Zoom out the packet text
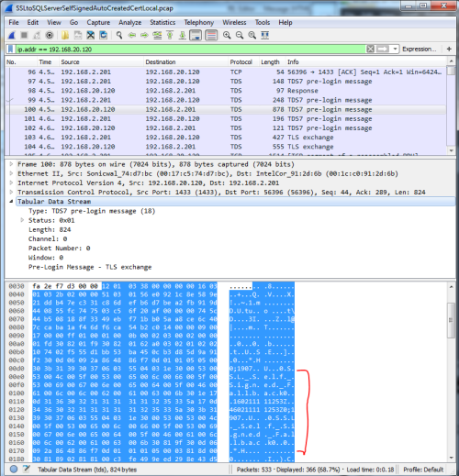The image size is (459, 476). click(x=240, y=35)
